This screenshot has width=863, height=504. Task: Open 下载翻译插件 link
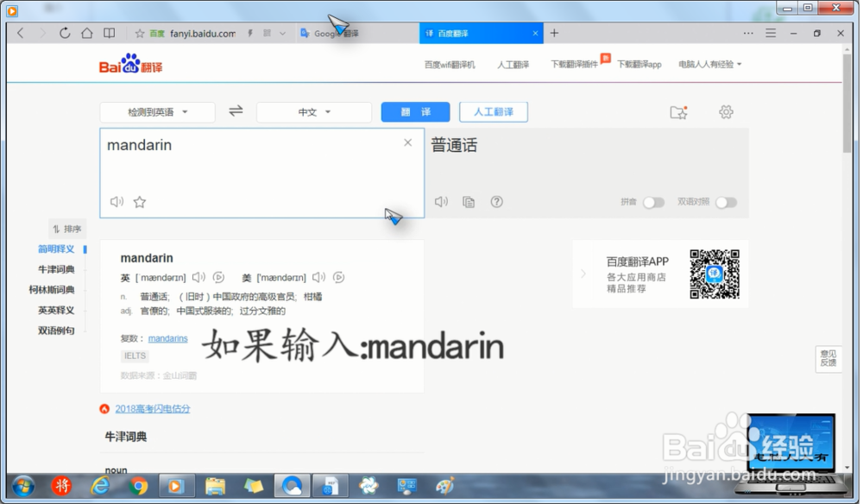pyautogui.click(x=574, y=65)
